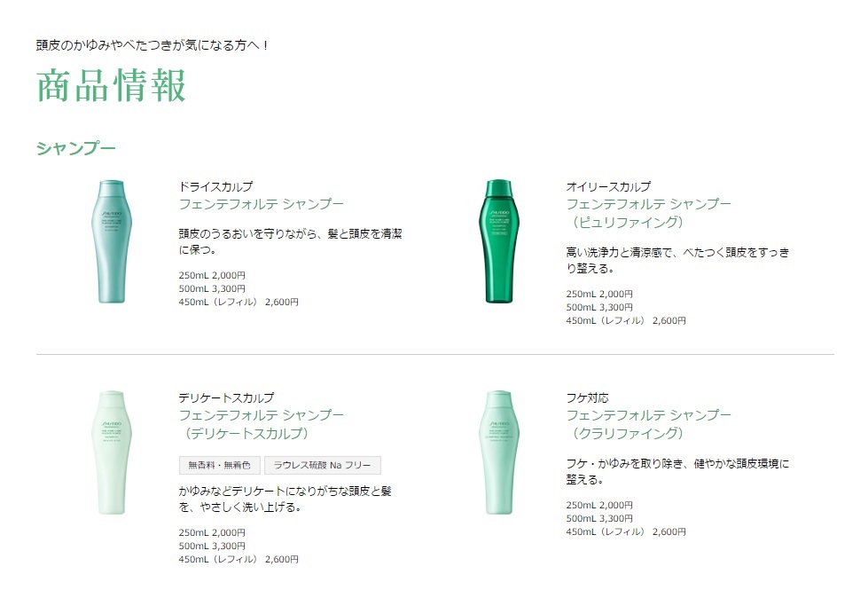The height and width of the screenshot is (590, 868).
Task: Click the シャンプー section heading
Action: point(76,148)
